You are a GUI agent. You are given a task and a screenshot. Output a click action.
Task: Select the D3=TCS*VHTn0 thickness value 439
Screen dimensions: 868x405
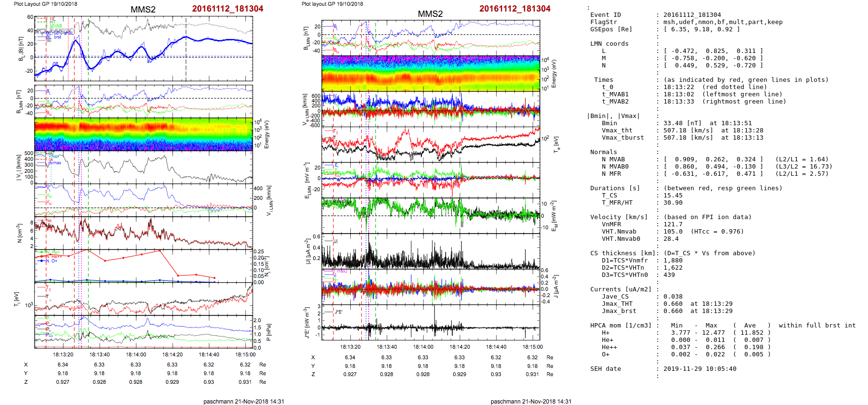[x=669, y=275]
